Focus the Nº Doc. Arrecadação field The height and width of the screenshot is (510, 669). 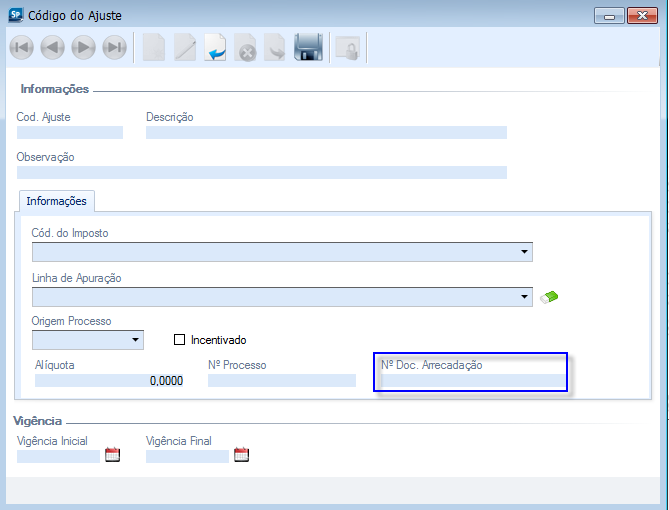469,380
